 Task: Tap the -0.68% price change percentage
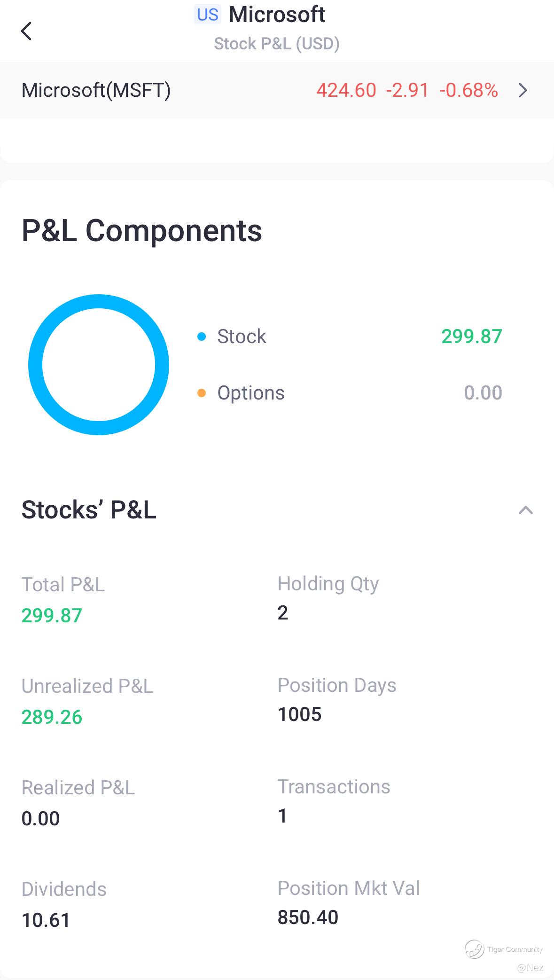tap(468, 90)
